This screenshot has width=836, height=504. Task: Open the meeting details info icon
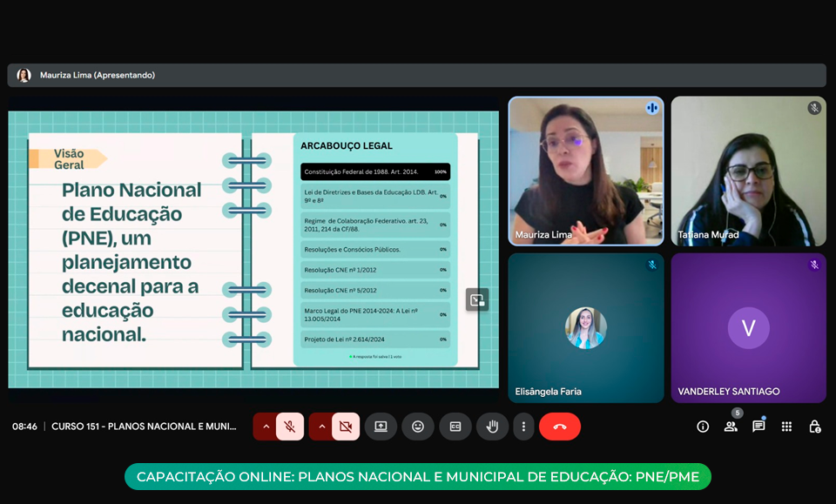pyautogui.click(x=703, y=427)
